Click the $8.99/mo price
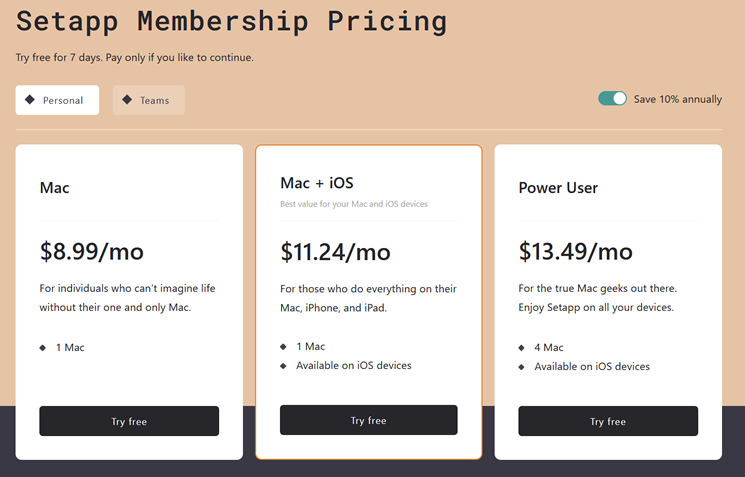Screen dimensions: 745x477 (92, 251)
